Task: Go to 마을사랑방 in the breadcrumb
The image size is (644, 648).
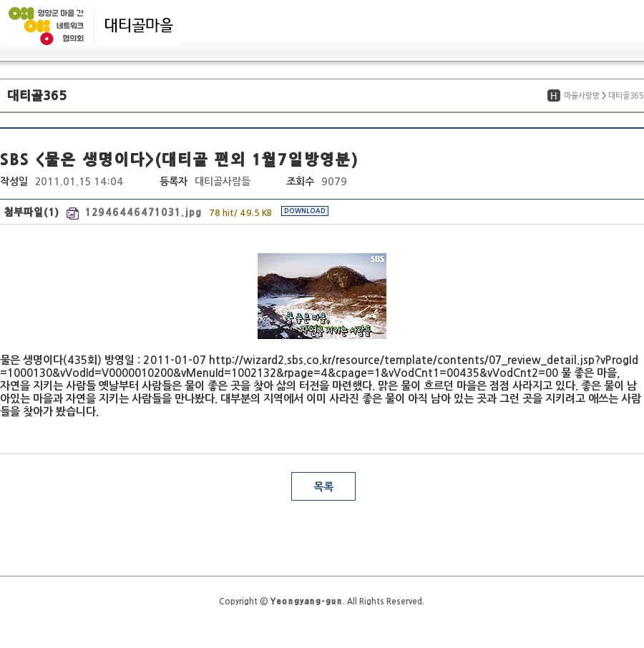Action: pos(581,96)
